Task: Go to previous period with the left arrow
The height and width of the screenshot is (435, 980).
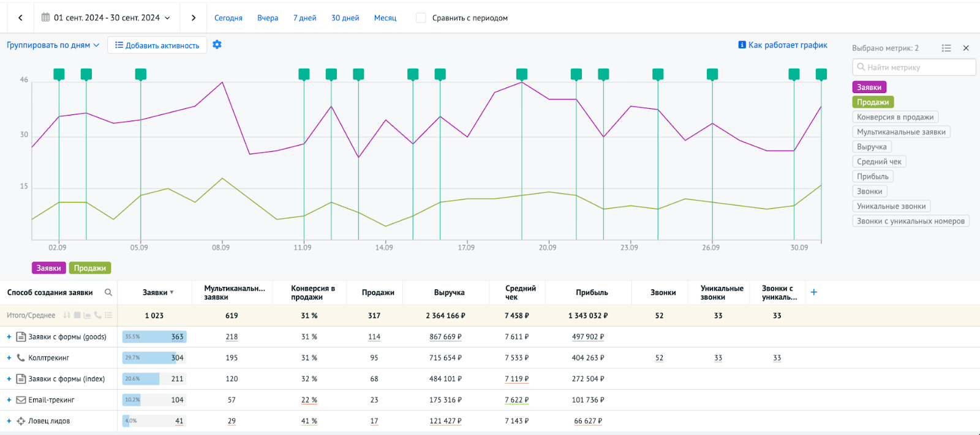Action: pyautogui.click(x=20, y=18)
